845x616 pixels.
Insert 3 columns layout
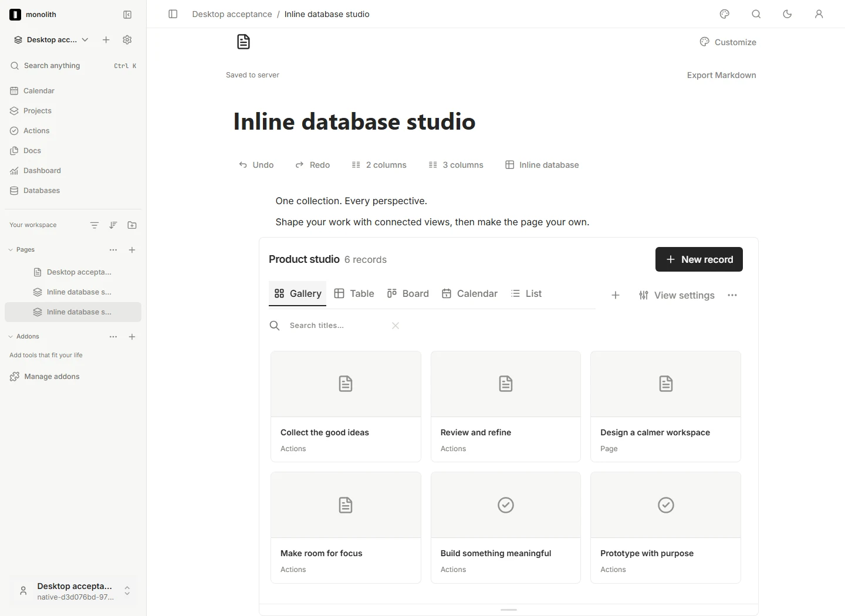click(x=456, y=165)
